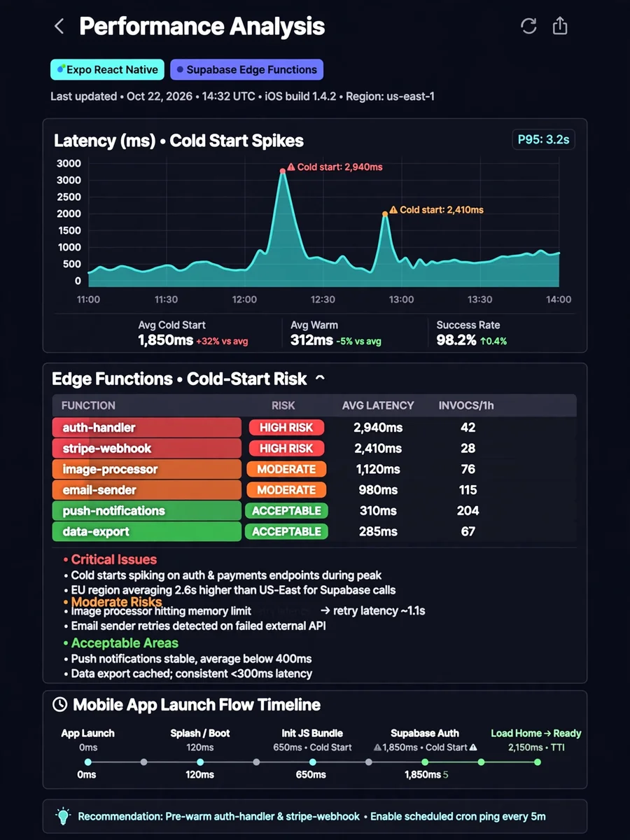Open the Pre-warm auth-handler recommendation text
This screenshot has height=840, width=630.
(312, 816)
